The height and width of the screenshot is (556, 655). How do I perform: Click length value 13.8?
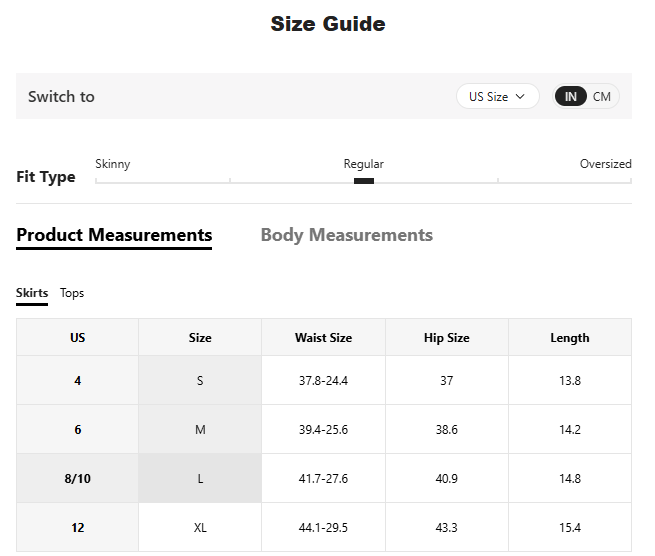[x=570, y=381]
